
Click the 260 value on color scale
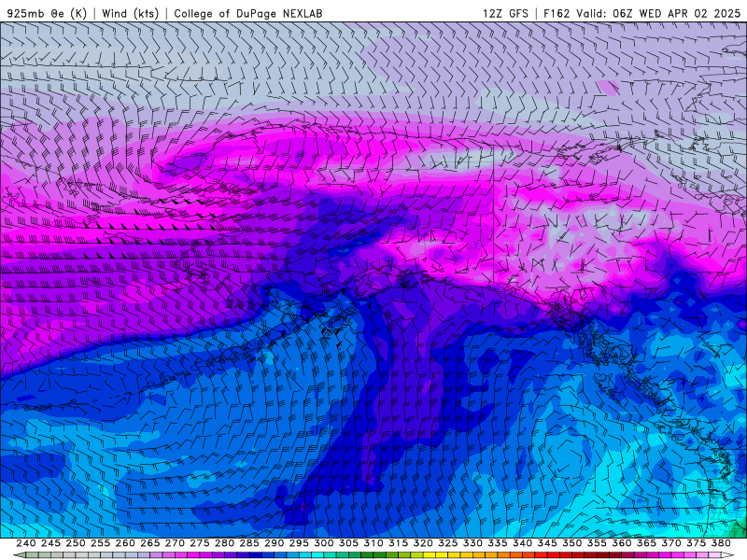(x=125, y=543)
